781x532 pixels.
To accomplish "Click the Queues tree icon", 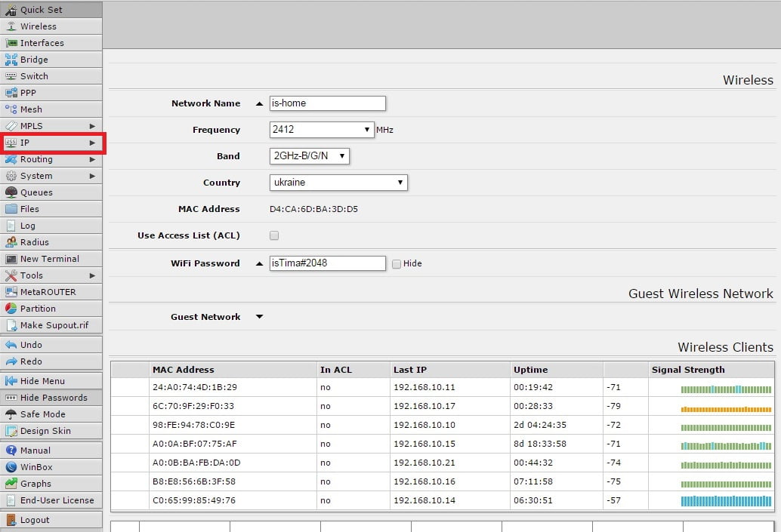I will click(x=11, y=192).
